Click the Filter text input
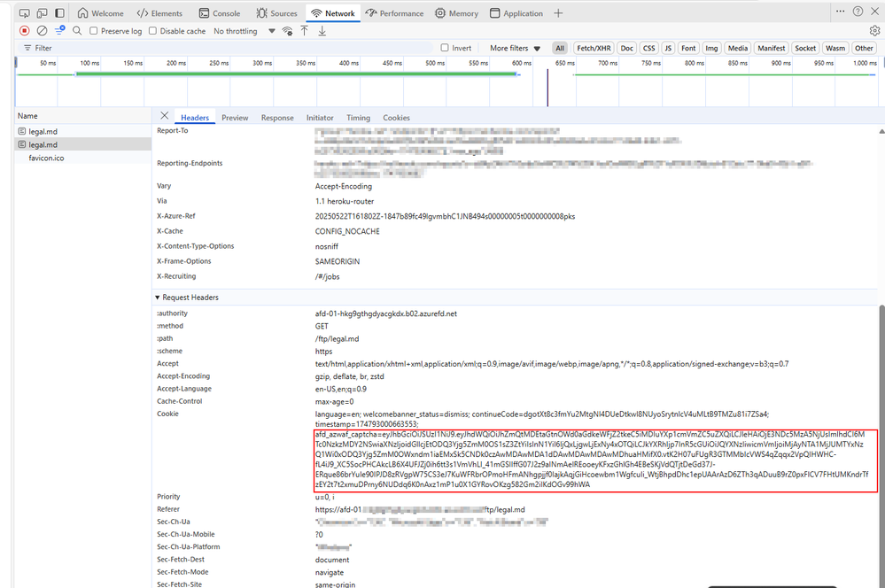This screenshot has height=588, width=885. click(x=226, y=48)
